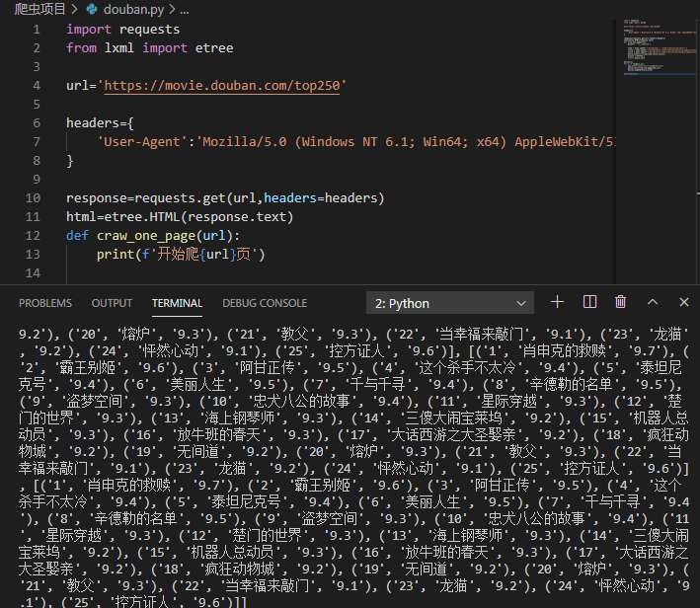Open the douban top250 URL link
Viewport: 700px width, 608px height.
pos(222,85)
